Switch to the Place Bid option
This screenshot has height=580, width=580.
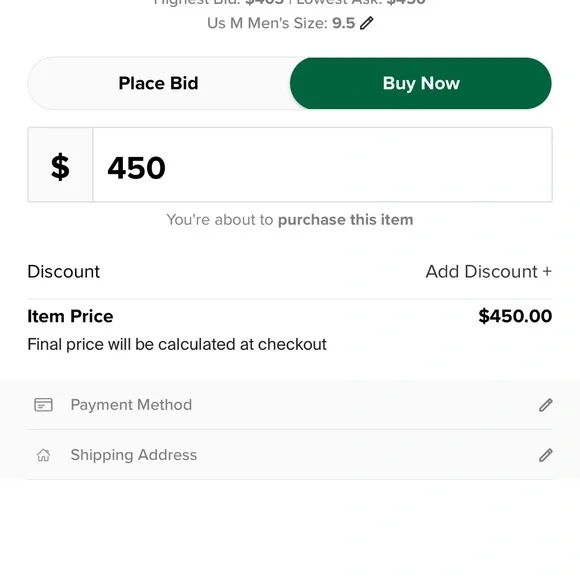coord(158,83)
